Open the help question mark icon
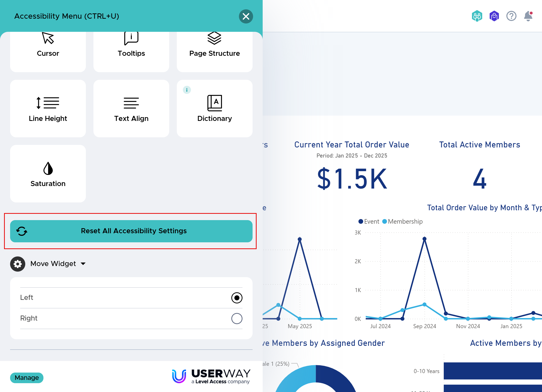The height and width of the screenshot is (392, 542). click(x=511, y=16)
